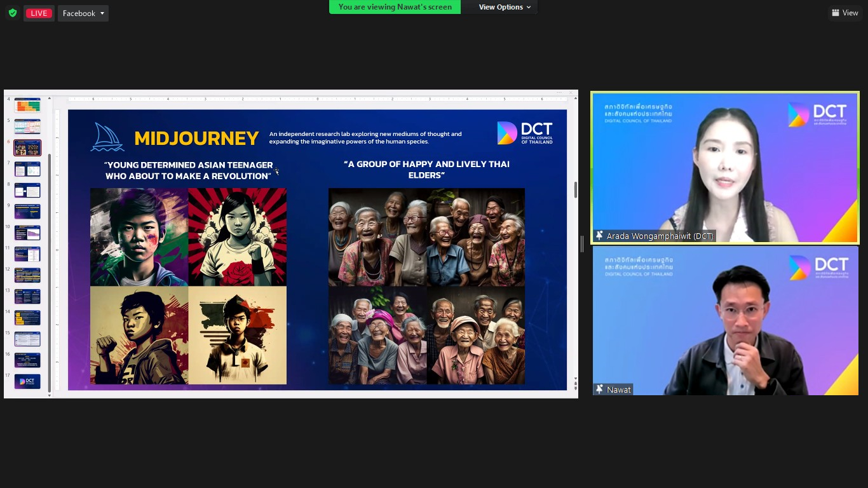Click the pin icon on Arada's video

pyautogui.click(x=599, y=236)
